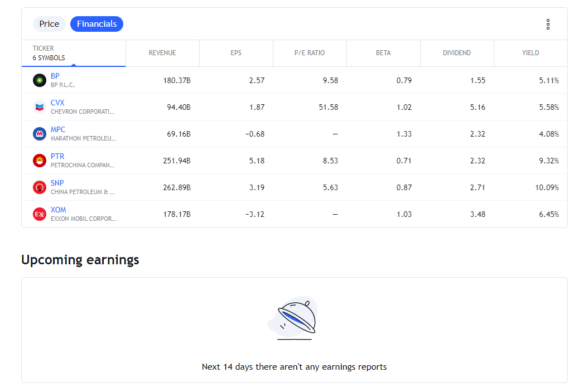Click BP yield value 5.11%
588x392 pixels.
[549, 80]
